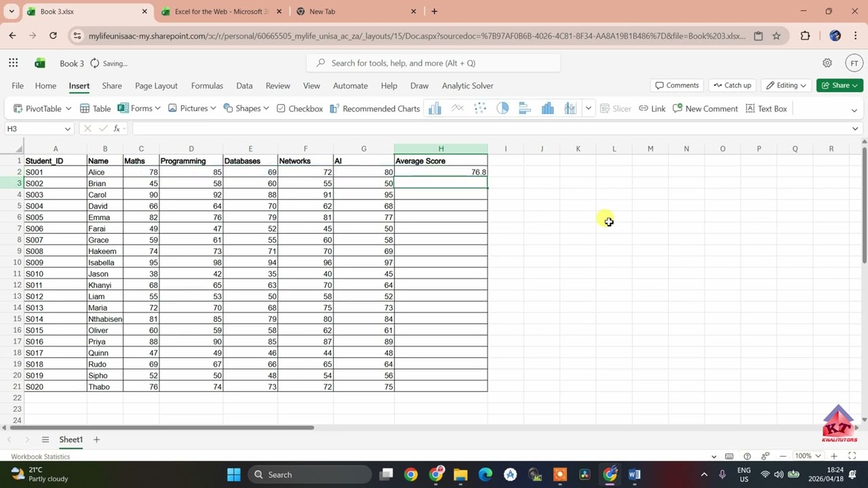Screen dimensions: 868x488
Task: Expand the PivotTable dropdown arrow
Action: 68,108
